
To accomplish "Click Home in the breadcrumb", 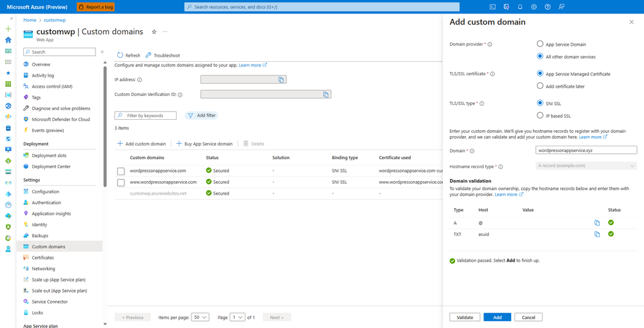I will pos(30,20).
